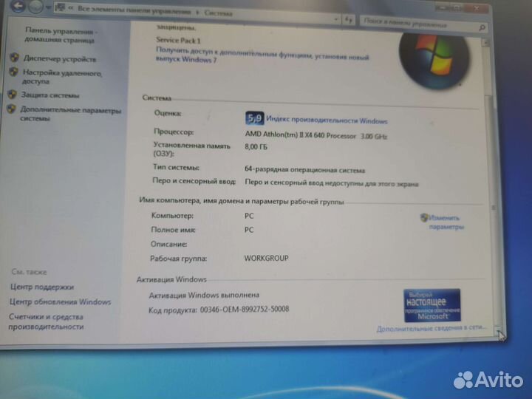Click the 5,9 performance score badge
Viewport: 532px width, 399px height.
[254, 118]
